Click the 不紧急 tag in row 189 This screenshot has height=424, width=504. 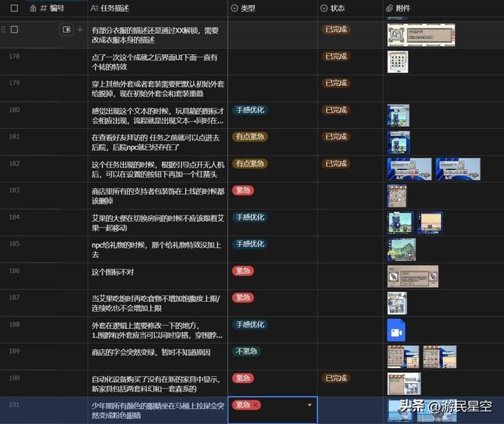246,351
